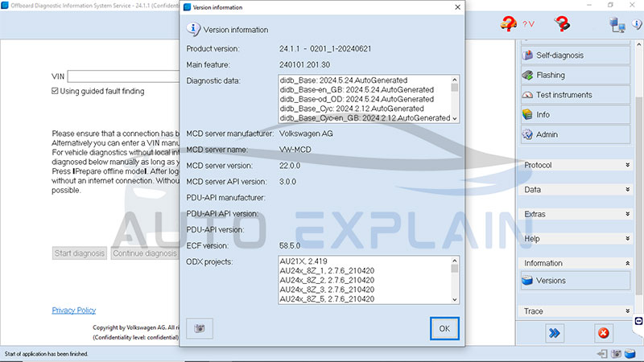The image size is (644, 362).
Task: Click the red cancel X button
Action: click(603, 333)
